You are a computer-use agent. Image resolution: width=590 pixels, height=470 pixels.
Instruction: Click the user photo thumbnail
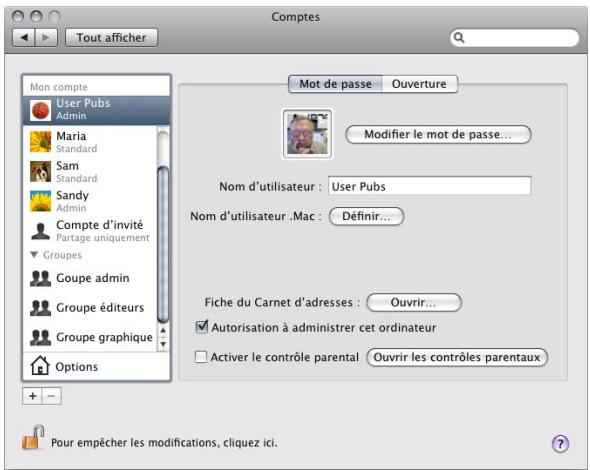click(307, 134)
